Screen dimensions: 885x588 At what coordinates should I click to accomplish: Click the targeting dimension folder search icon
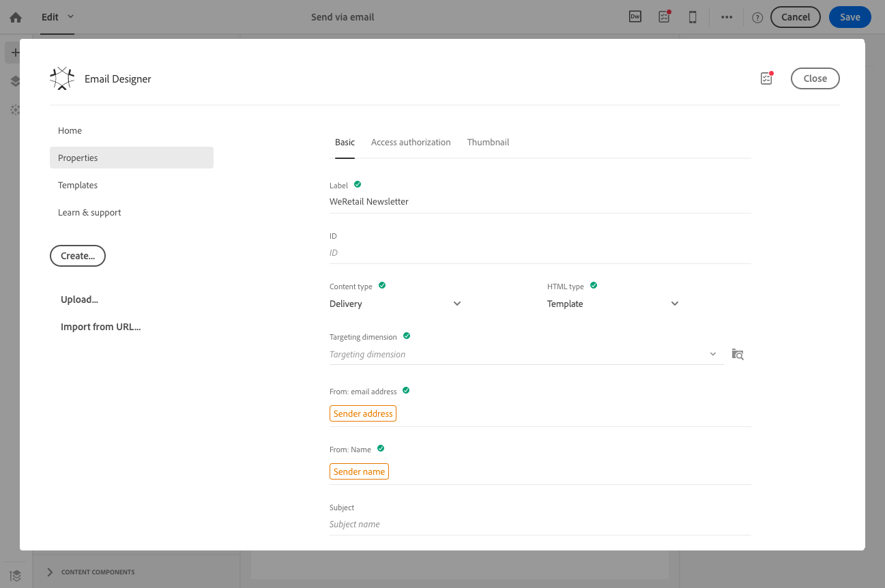click(x=738, y=354)
